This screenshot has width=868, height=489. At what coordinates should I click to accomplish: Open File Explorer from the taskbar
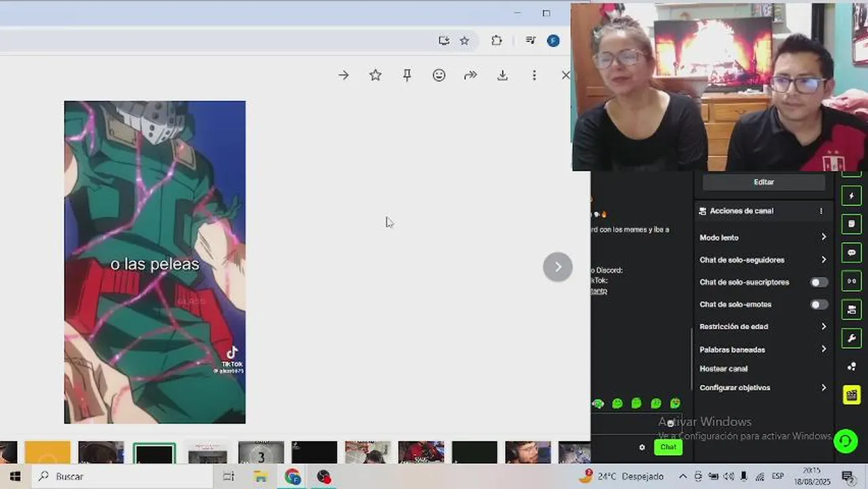pos(261,477)
